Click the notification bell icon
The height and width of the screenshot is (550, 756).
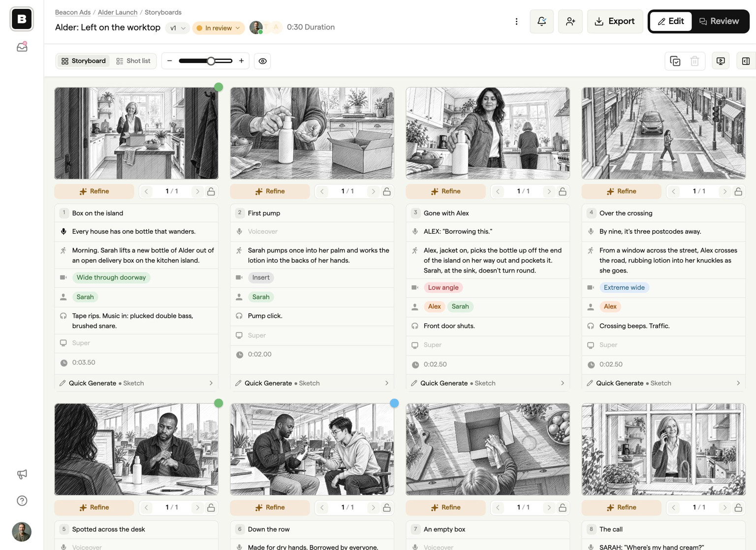[x=542, y=22]
